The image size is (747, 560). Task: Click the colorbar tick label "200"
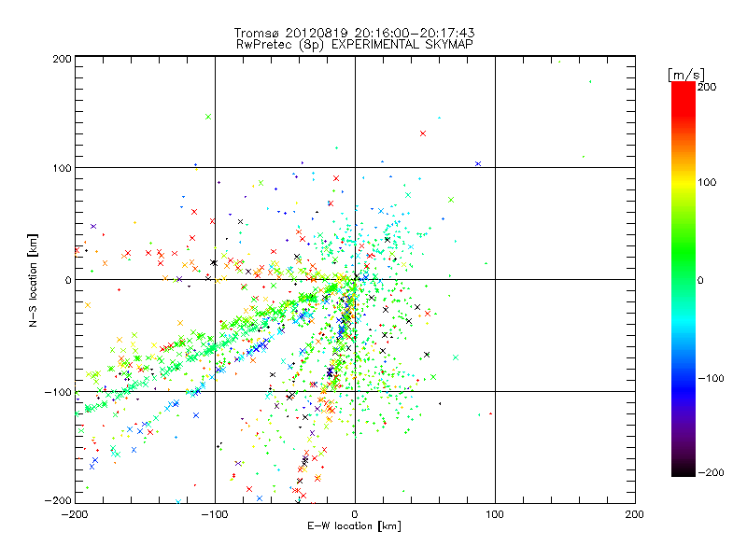click(x=707, y=87)
